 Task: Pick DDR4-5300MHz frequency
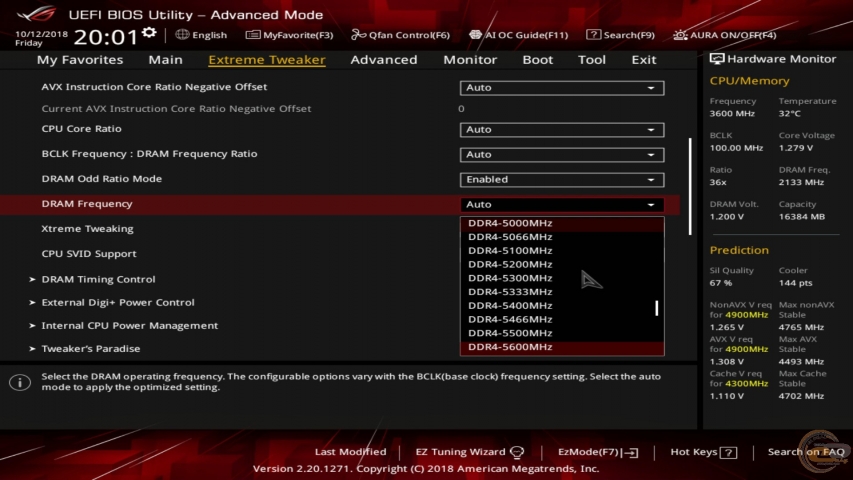(562, 278)
